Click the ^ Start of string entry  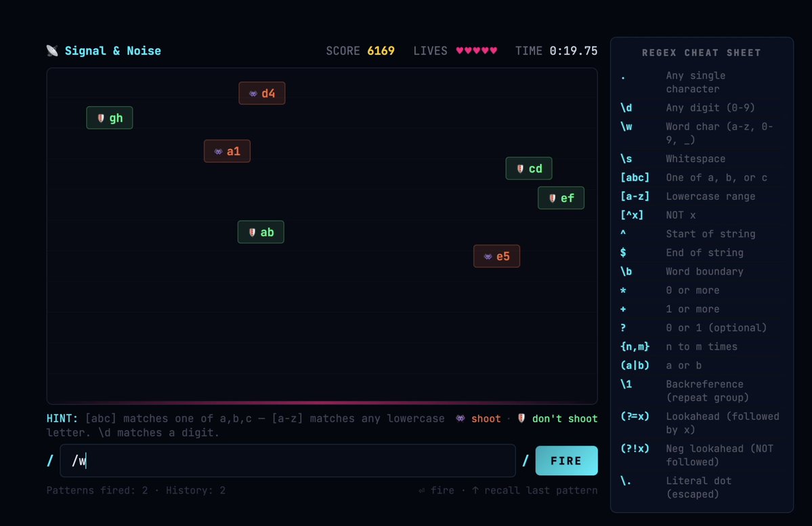tap(701, 235)
